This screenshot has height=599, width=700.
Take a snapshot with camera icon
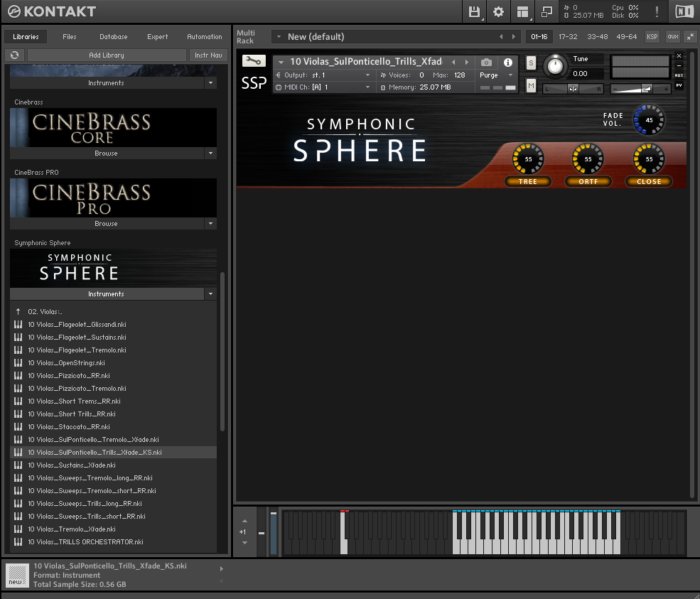[486, 62]
